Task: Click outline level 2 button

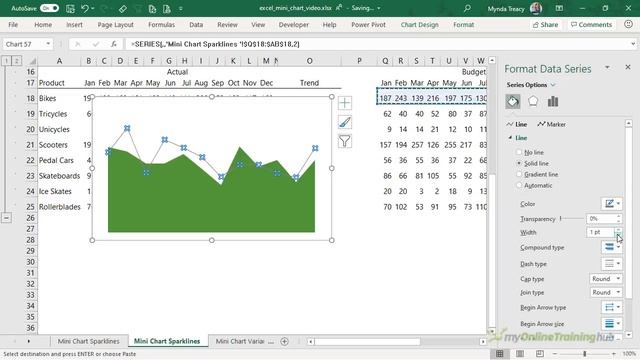Action: click(x=16, y=61)
